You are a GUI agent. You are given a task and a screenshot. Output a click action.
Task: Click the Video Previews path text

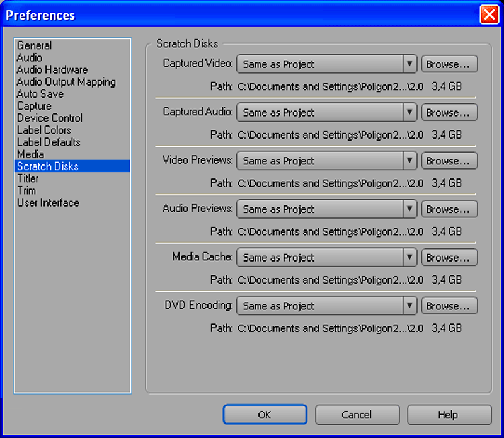[330, 183]
